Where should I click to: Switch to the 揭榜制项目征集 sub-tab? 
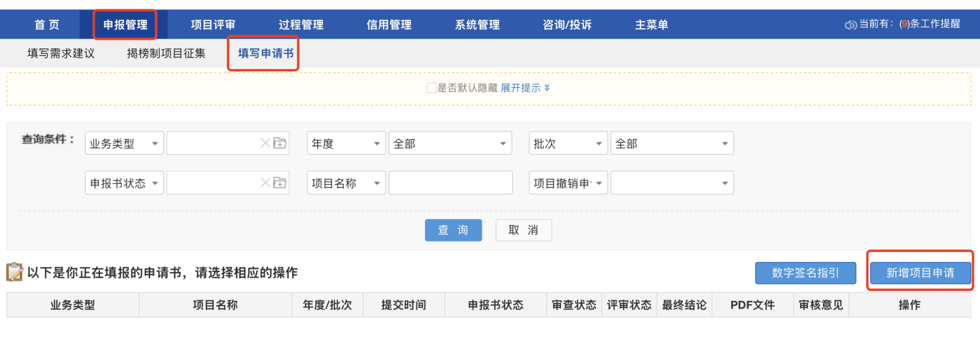166,53
